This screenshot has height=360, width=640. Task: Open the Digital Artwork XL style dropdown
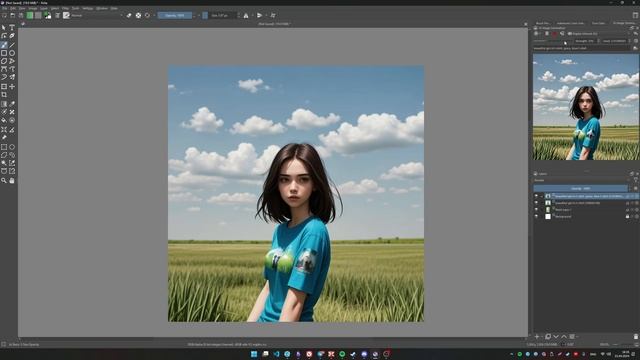[x=598, y=34]
